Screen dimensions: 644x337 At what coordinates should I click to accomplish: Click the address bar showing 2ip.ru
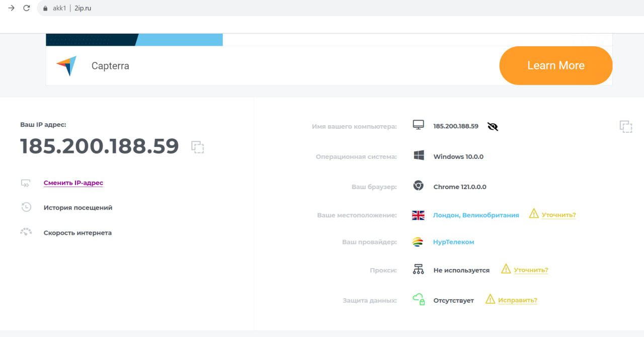pyautogui.click(x=340, y=8)
